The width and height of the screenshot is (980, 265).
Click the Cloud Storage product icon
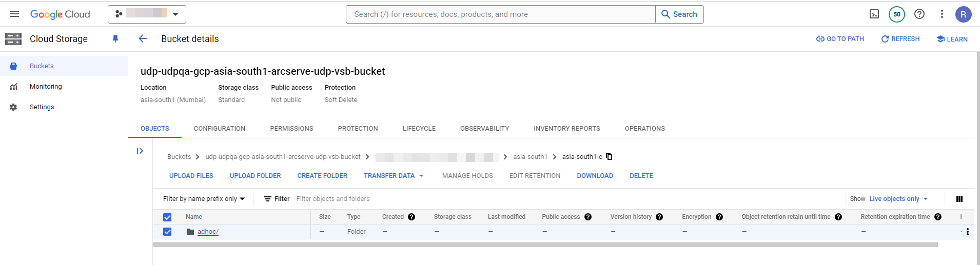click(13, 39)
